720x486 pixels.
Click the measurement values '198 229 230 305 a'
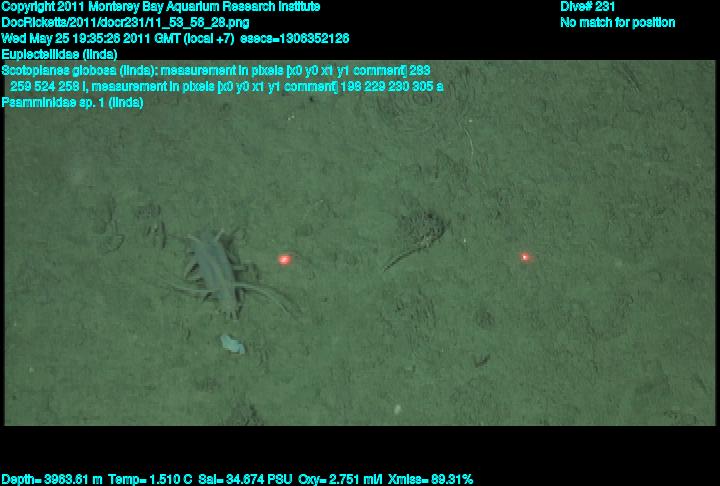point(392,86)
